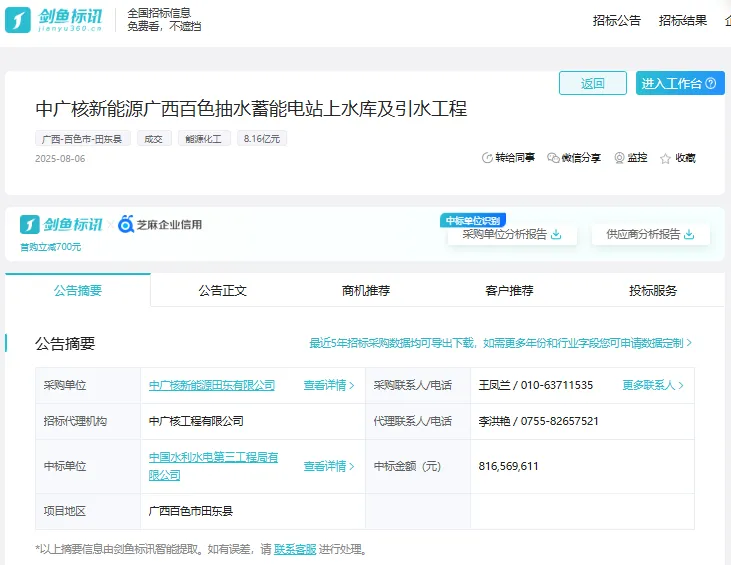Click the 能源化工 industry tag

(204, 139)
